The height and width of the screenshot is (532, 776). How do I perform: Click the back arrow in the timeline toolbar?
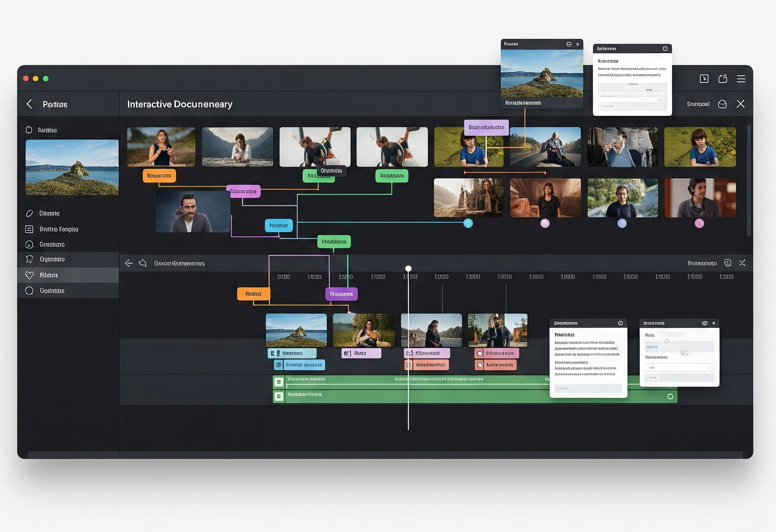pyautogui.click(x=129, y=263)
